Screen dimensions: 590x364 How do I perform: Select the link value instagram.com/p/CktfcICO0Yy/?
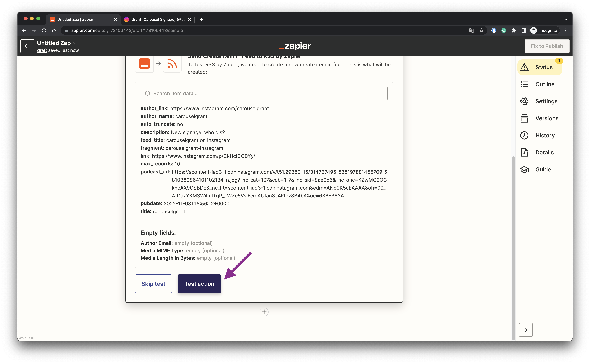click(203, 156)
